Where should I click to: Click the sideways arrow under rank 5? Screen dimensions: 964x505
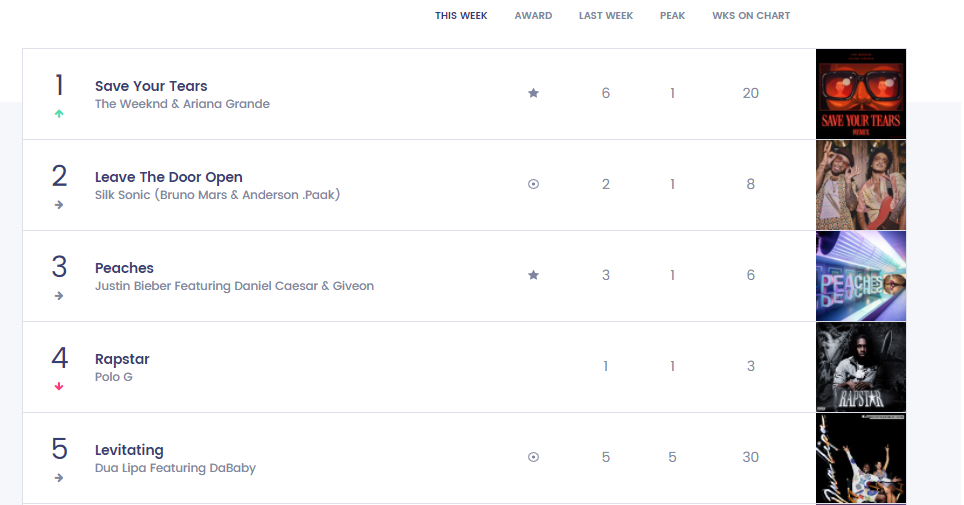pos(59,478)
